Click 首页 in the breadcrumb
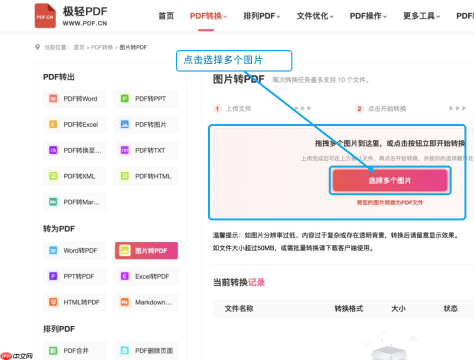474x360 pixels. point(79,47)
